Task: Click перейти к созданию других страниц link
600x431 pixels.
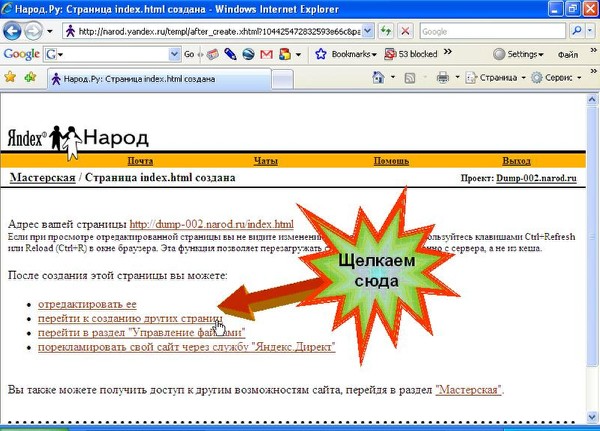Action: 130,318
